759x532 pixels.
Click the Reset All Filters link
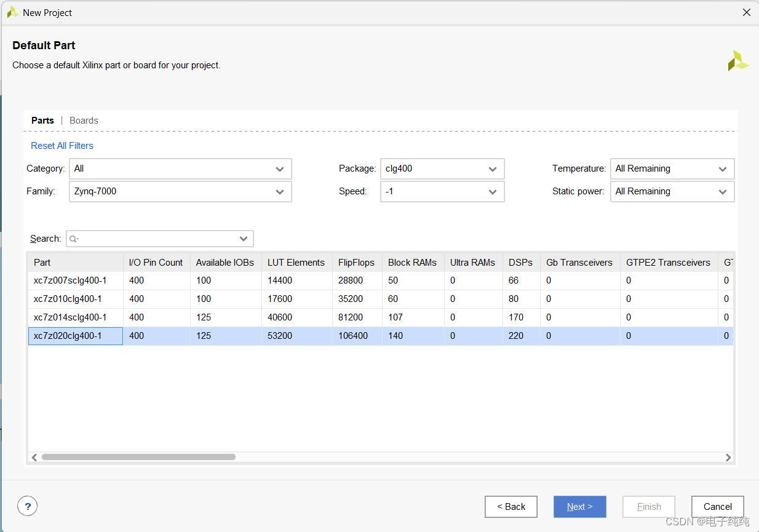pyautogui.click(x=62, y=146)
